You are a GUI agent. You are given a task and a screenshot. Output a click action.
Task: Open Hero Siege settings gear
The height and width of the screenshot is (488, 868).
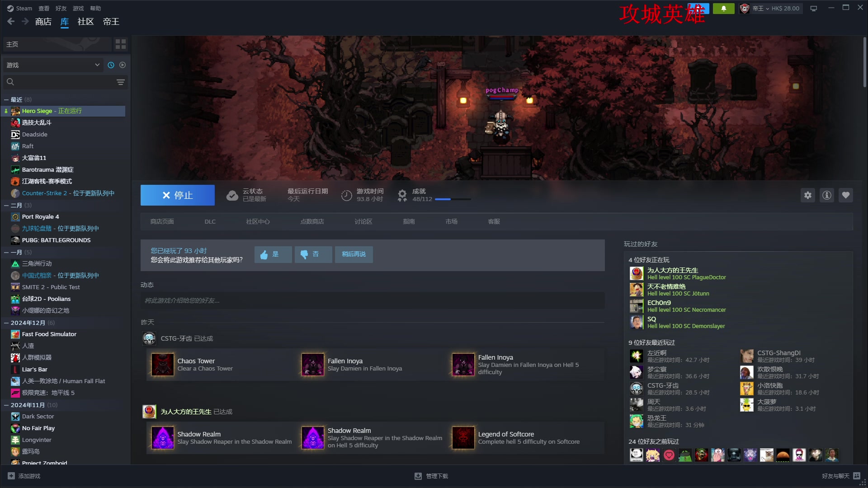pyautogui.click(x=808, y=195)
